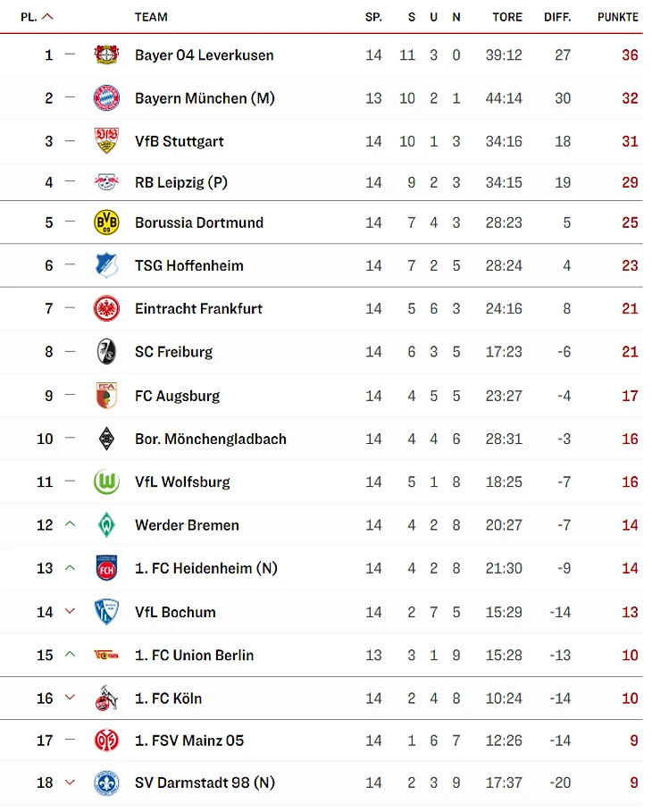Viewport: 652px width, 812px height.
Task: Click the RB Leipzig logo
Action: point(106,182)
